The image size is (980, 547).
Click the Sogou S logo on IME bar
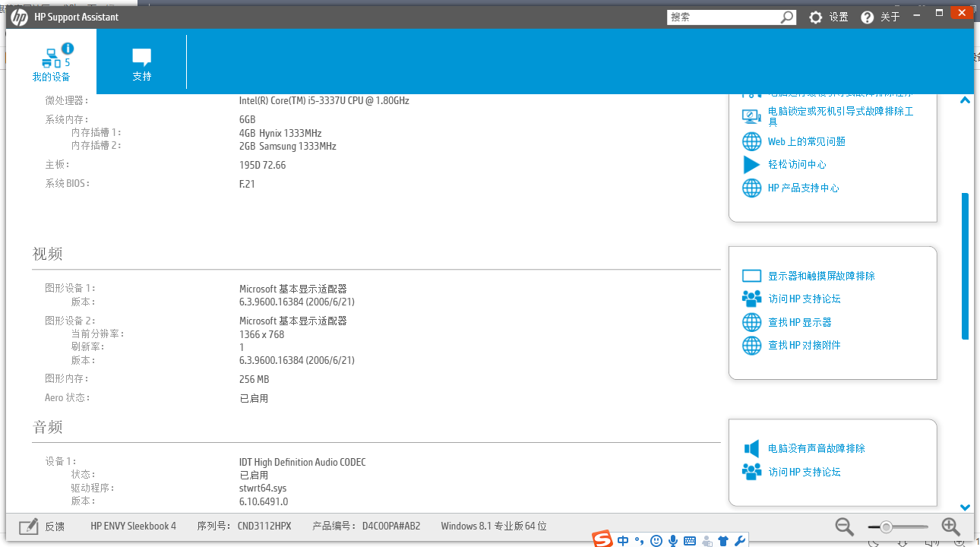coord(602,540)
